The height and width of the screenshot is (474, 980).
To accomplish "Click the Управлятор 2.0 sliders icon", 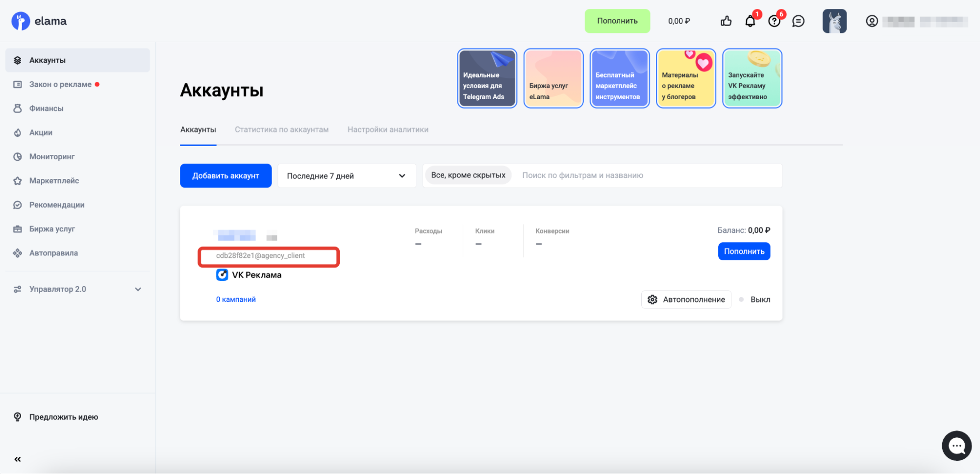I will (18, 289).
